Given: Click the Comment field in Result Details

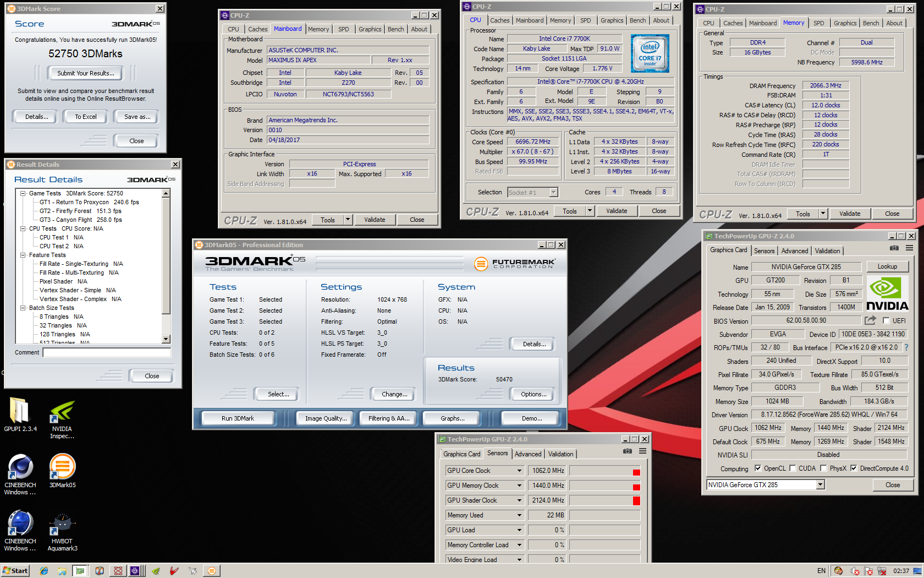Looking at the screenshot, I should point(107,352).
